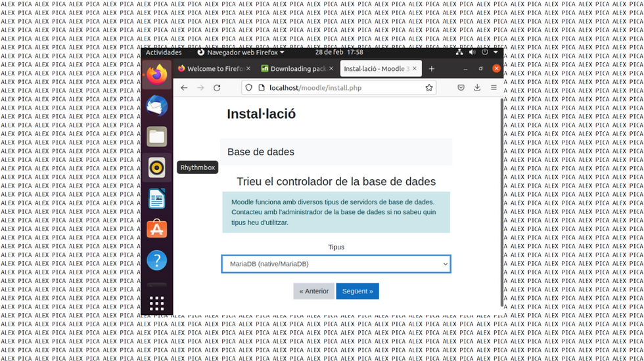Click the « Anterior button
This screenshot has width=644, height=361.
314,291
